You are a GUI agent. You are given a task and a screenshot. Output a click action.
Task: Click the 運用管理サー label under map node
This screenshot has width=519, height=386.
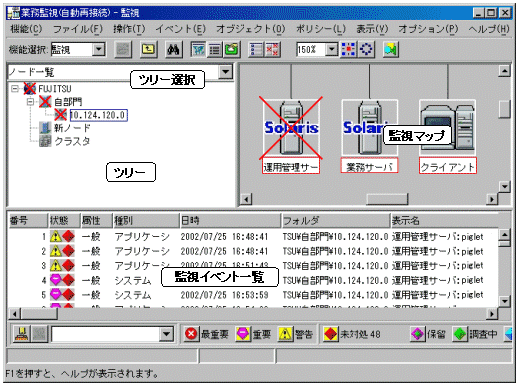pos(291,167)
